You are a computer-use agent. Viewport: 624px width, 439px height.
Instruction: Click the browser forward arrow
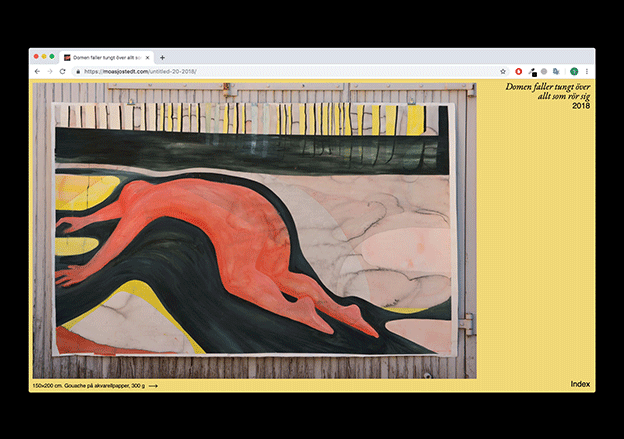click(49, 71)
